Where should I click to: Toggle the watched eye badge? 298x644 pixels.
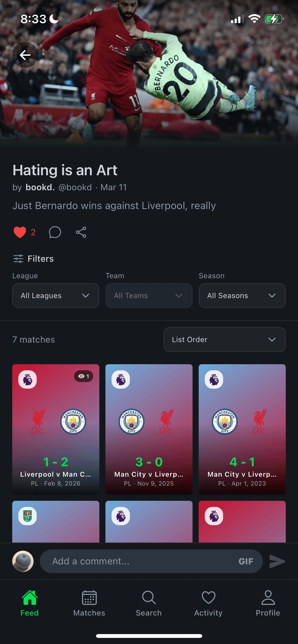coord(84,376)
